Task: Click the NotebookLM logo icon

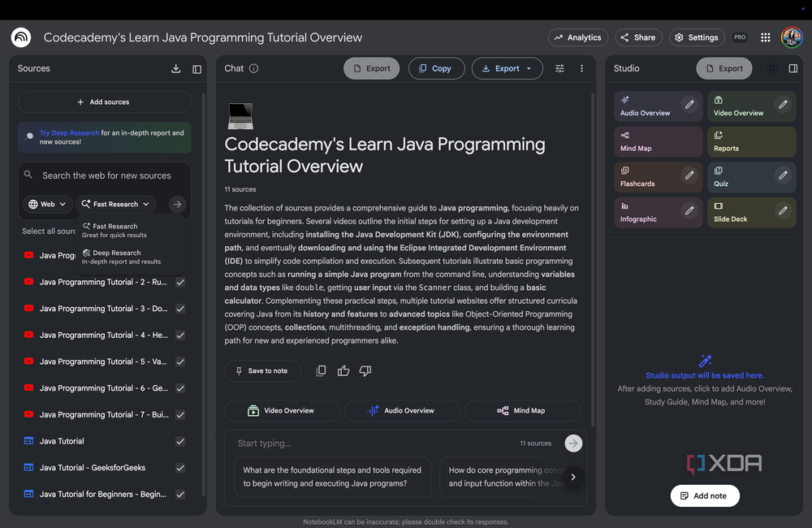Action: 21,37
